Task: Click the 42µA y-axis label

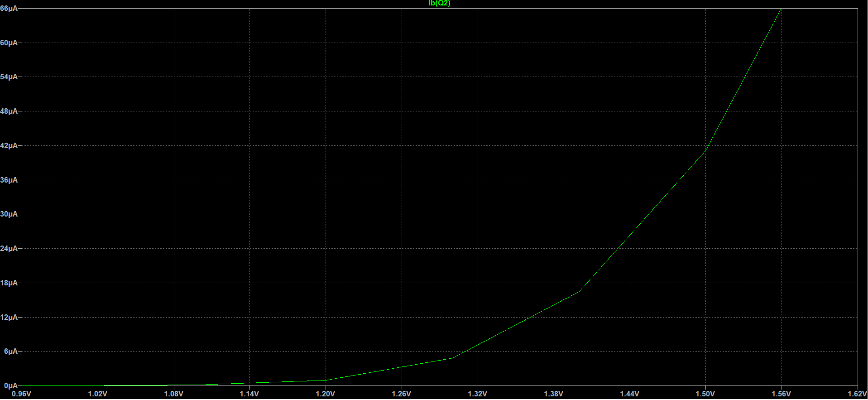Action: pos(9,146)
